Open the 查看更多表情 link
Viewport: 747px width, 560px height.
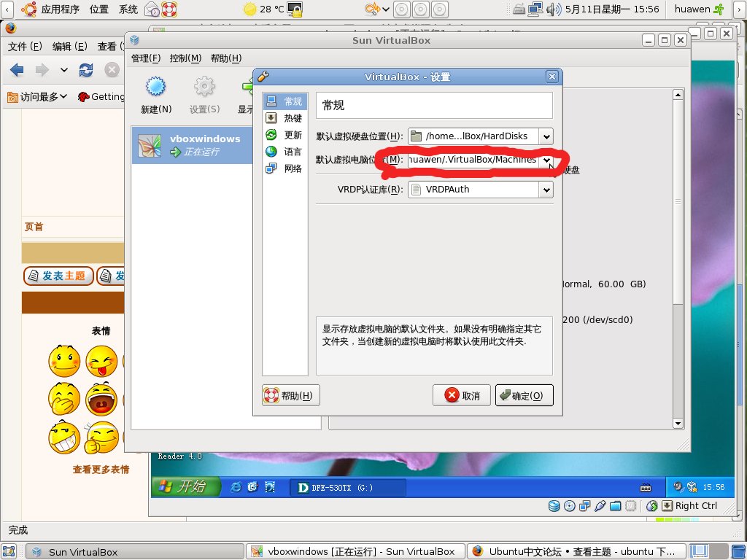[x=101, y=470]
